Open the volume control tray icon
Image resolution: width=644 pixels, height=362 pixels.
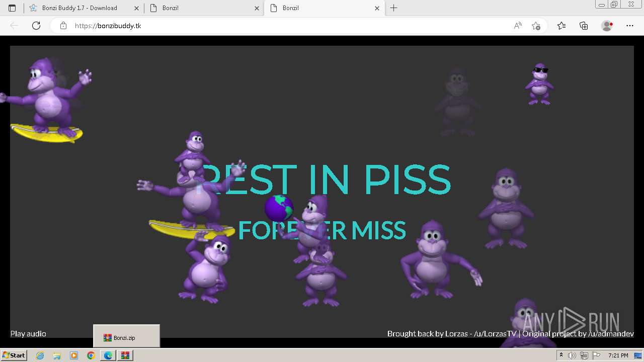pyautogui.click(x=572, y=355)
